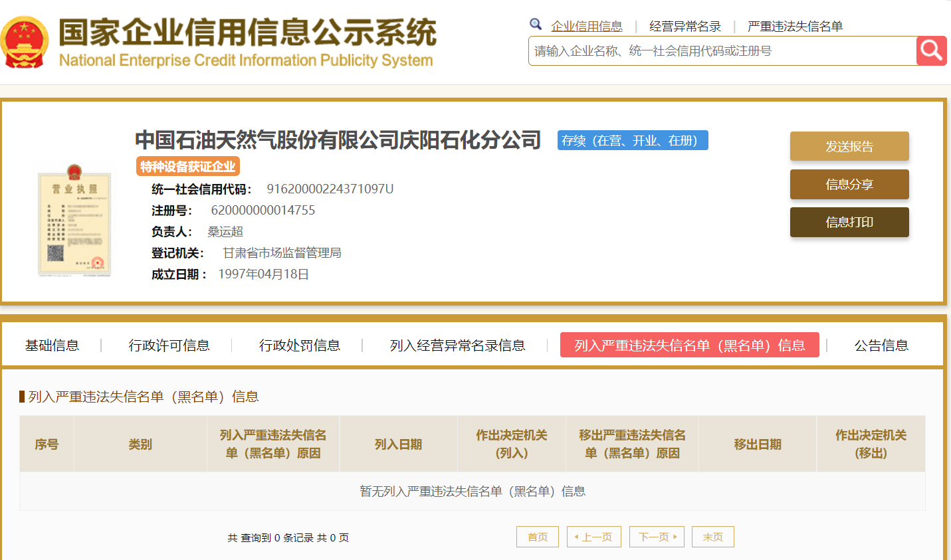Click the registration number 620000000014755
This screenshot has height=560, width=951.
point(263,210)
